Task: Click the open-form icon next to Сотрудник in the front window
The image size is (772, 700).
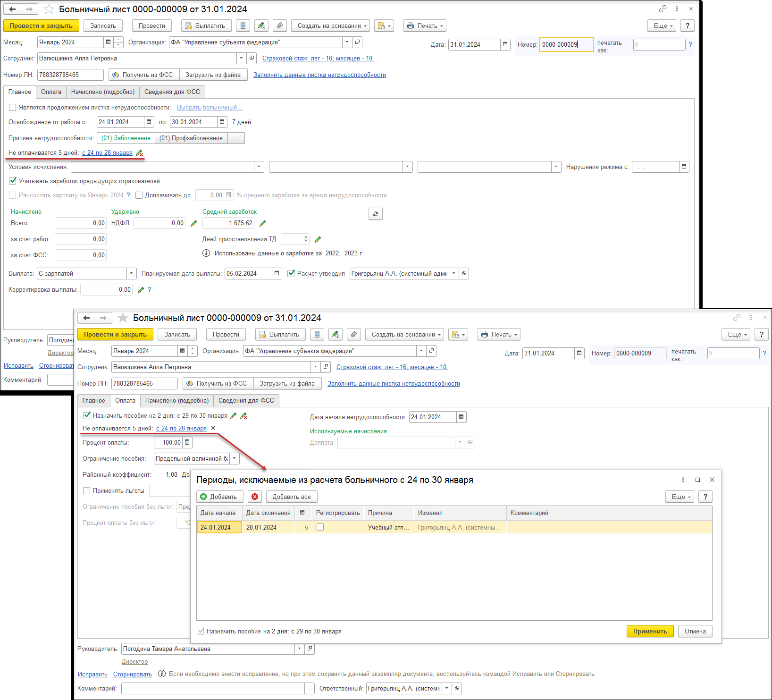Action: (326, 367)
